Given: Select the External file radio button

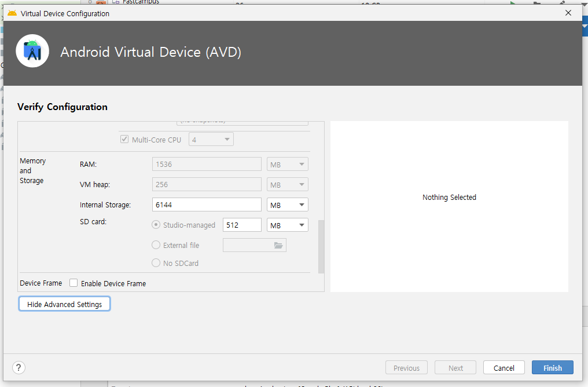Looking at the screenshot, I should (156, 245).
